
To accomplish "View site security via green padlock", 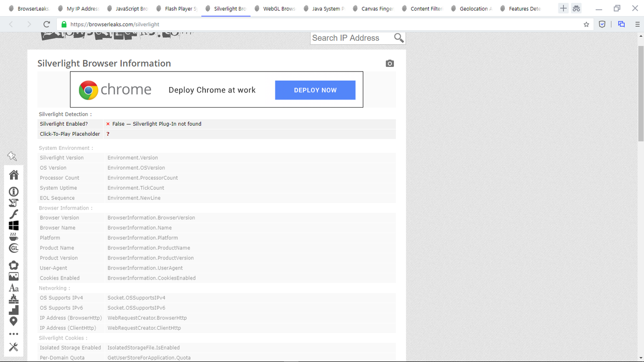I will click(63, 24).
